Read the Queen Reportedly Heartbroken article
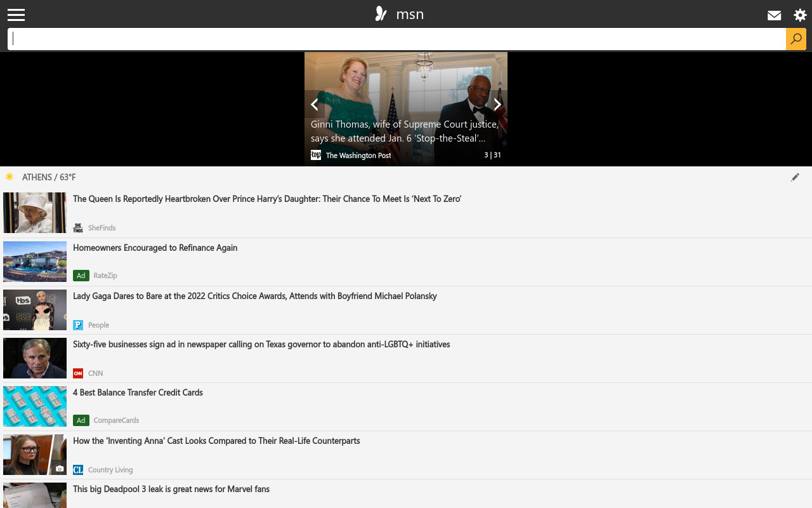 [x=267, y=199]
